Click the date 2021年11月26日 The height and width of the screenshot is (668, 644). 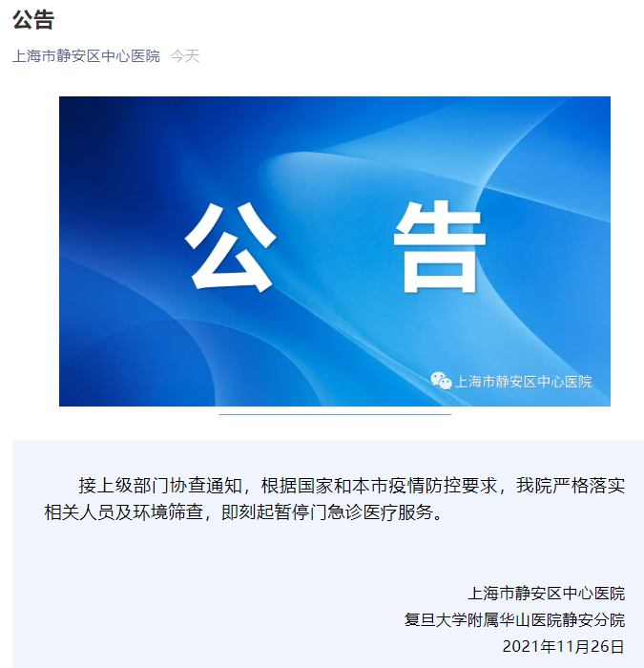click(x=564, y=646)
